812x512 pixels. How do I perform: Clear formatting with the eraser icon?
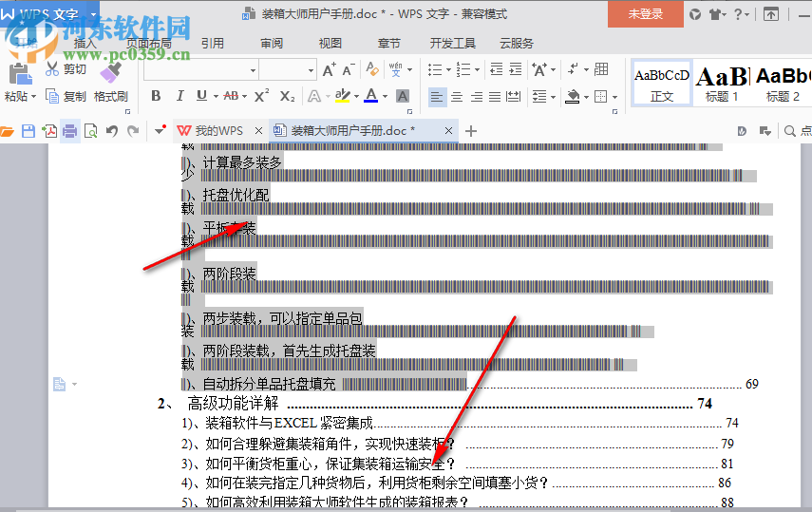[372, 69]
